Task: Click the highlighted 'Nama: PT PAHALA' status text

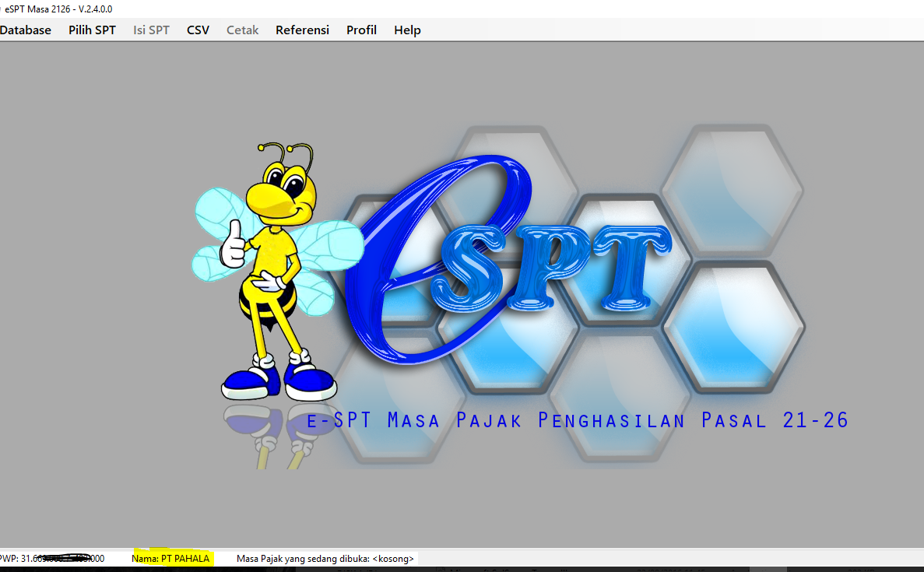Action: (x=170, y=559)
